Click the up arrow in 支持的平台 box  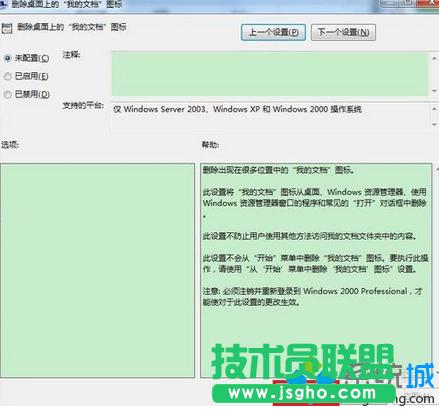coord(434,109)
